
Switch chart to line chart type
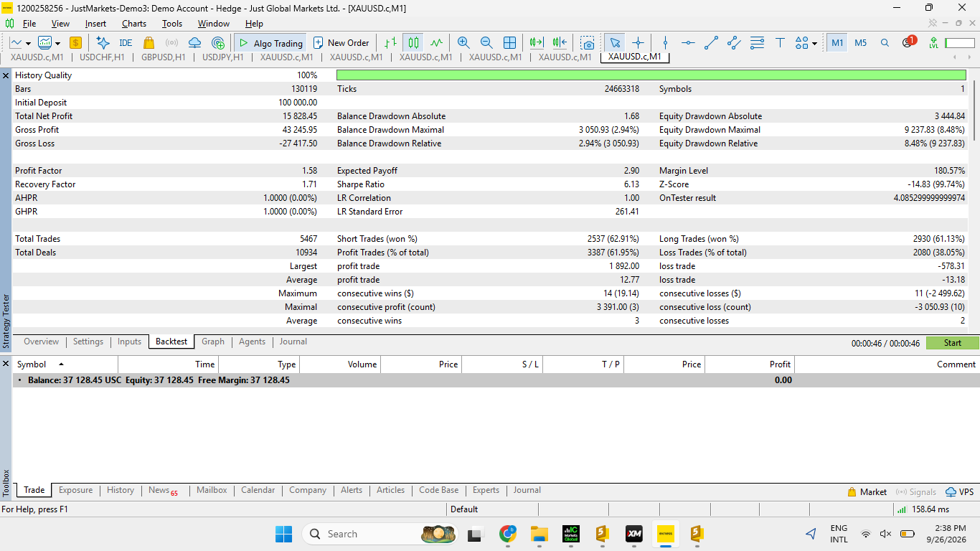tap(436, 43)
